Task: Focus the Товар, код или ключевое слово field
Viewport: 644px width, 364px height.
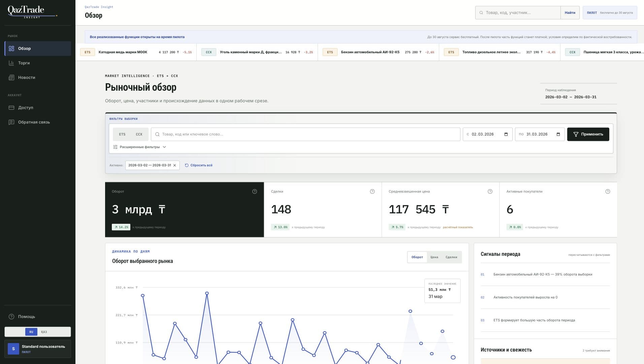Action: 305,134
